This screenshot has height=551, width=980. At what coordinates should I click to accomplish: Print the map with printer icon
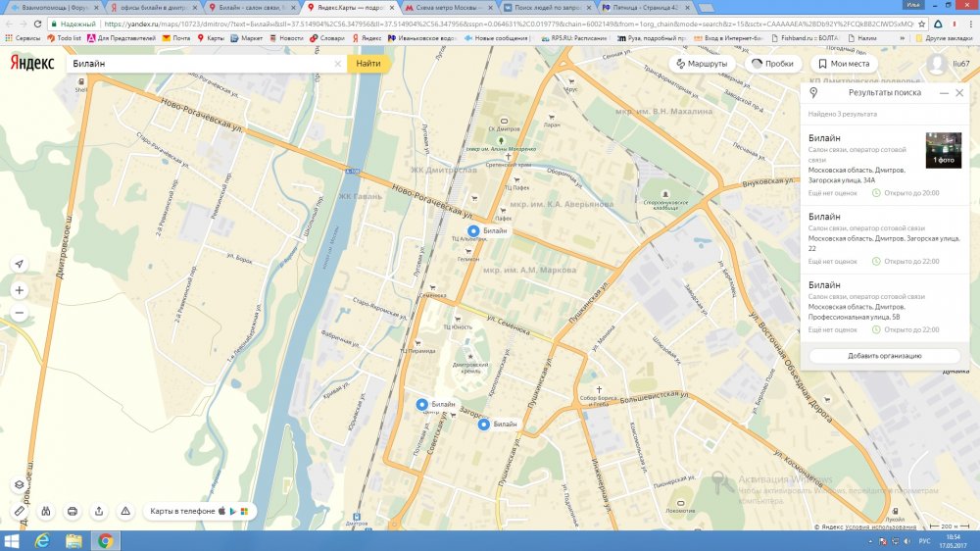point(73,511)
